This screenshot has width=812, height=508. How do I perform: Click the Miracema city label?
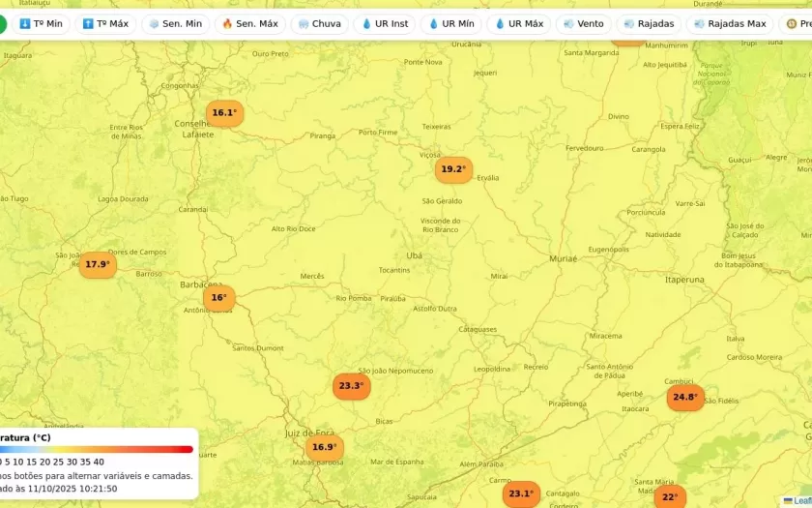pos(605,336)
